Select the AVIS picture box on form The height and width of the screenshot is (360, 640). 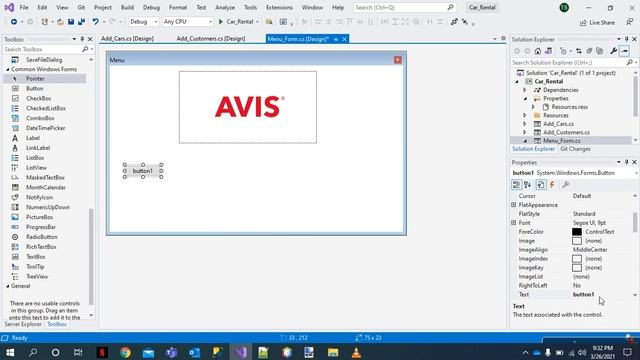click(x=248, y=107)
